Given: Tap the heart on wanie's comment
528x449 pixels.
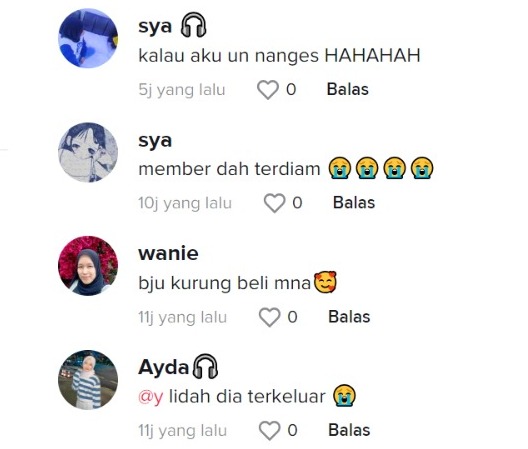Looking at the screenshot, I should 269,317.
